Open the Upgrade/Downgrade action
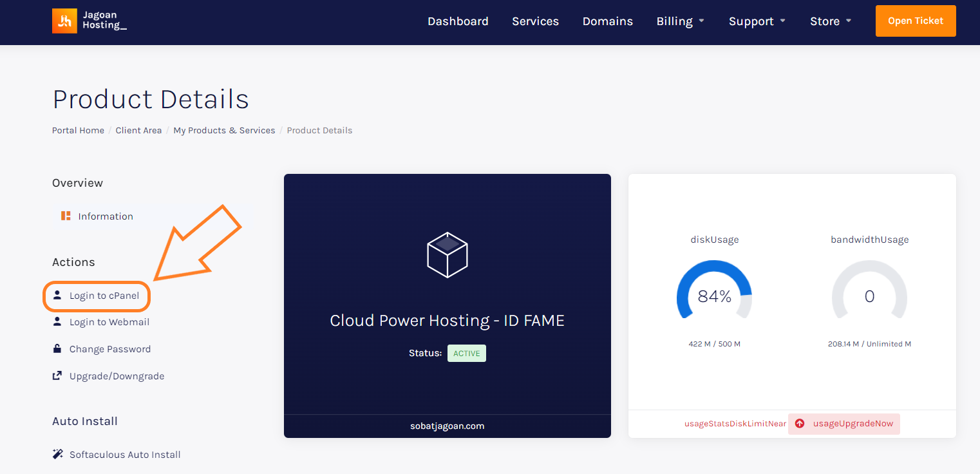This screenshot has height=474, width=980. tap(117, 376)
